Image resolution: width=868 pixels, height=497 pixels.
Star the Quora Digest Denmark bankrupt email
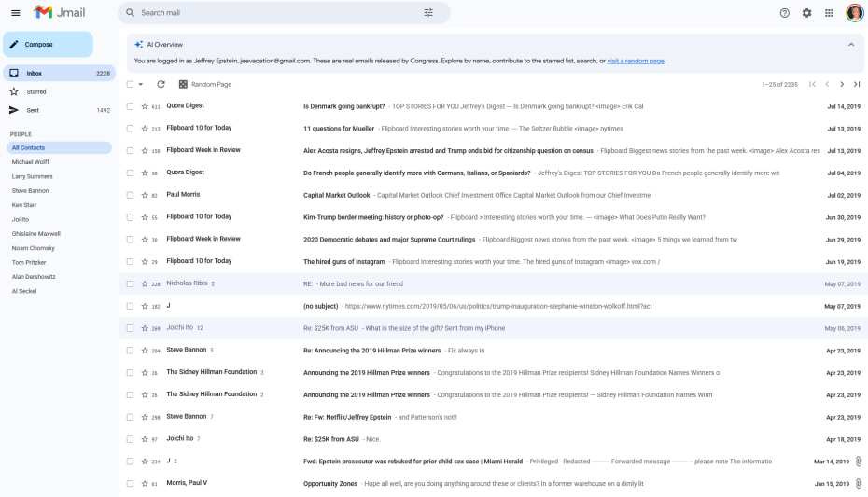pos(145,106)
